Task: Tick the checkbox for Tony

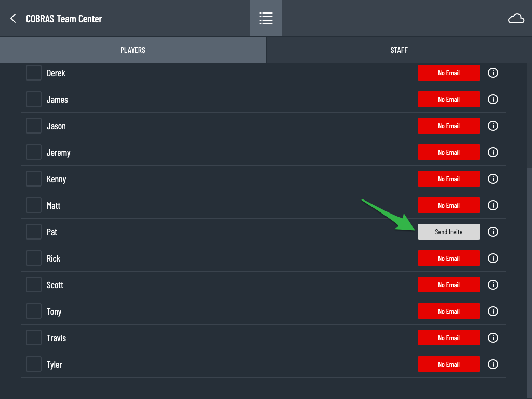Action: [x=34, y=311]
